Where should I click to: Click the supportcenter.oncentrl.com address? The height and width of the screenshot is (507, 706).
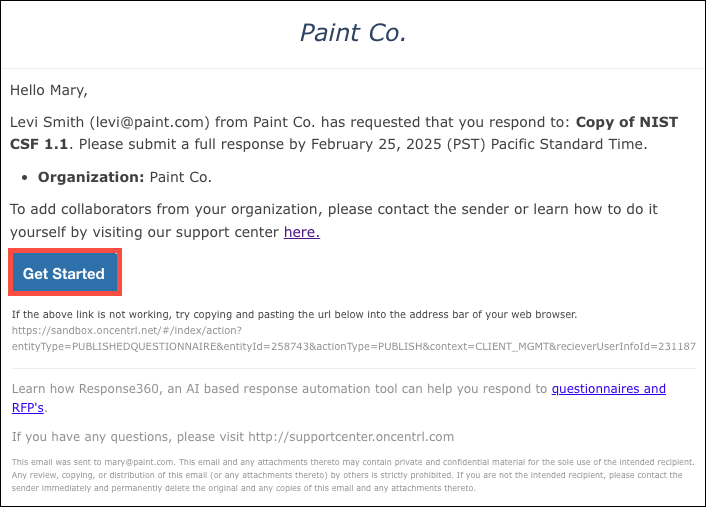351,437
